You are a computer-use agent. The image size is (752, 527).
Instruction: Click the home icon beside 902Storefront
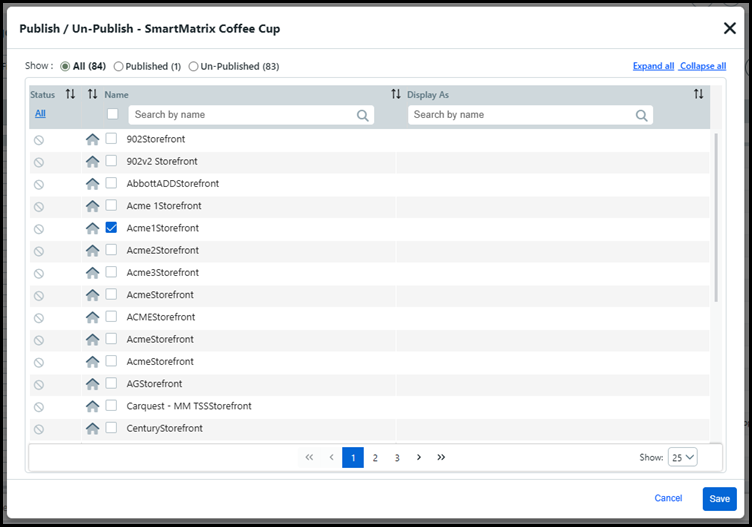coord(93,140)
